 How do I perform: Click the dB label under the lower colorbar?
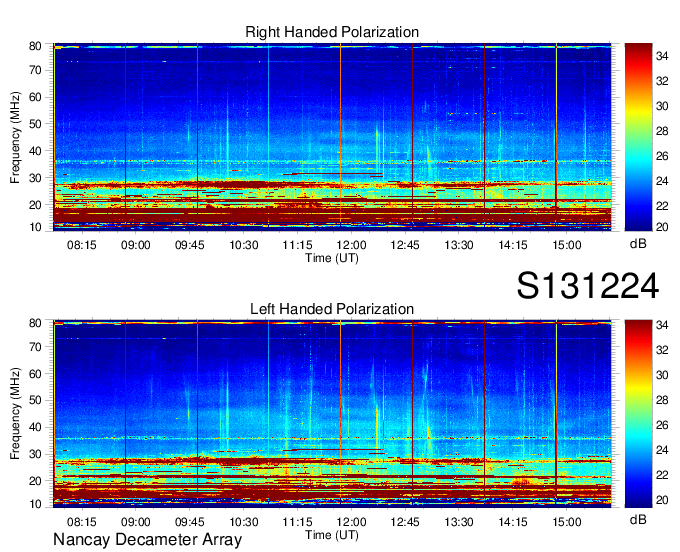[x=638, y=519]
